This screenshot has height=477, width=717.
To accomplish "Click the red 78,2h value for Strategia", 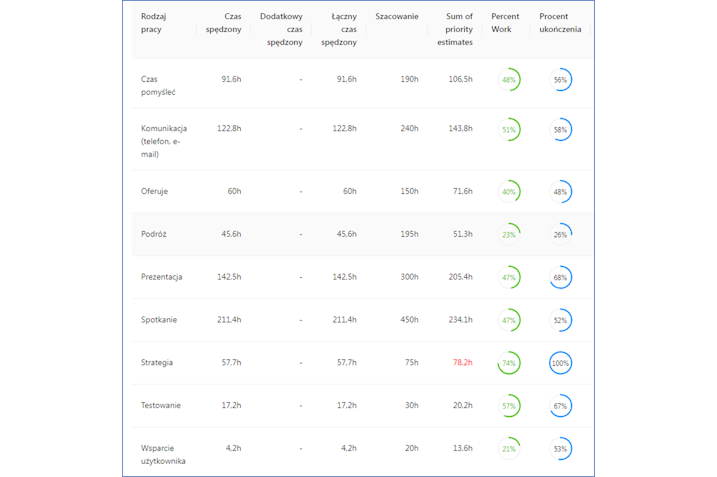I will pos(462,363).
